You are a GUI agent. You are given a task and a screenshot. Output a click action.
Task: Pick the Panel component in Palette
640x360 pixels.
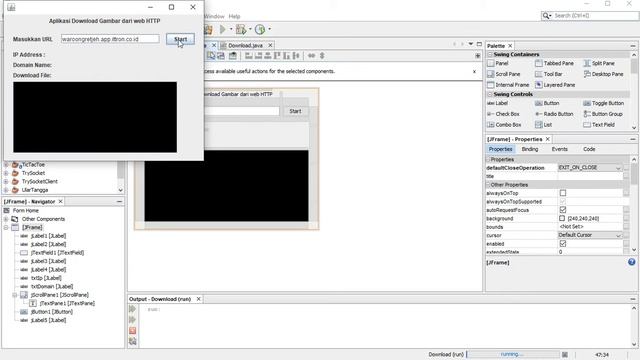pos(498,63)
